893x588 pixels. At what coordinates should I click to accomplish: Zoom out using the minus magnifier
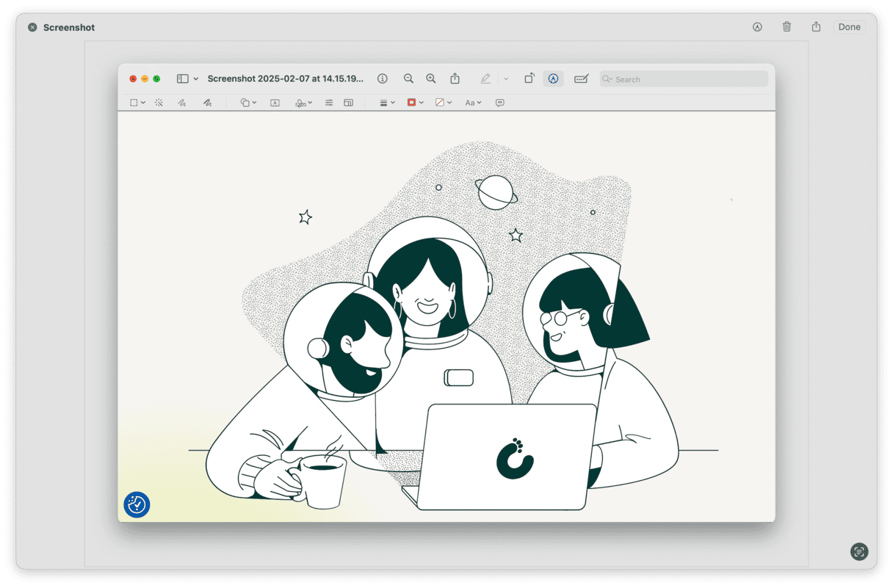pyautogui.click(x=408, y=79)
